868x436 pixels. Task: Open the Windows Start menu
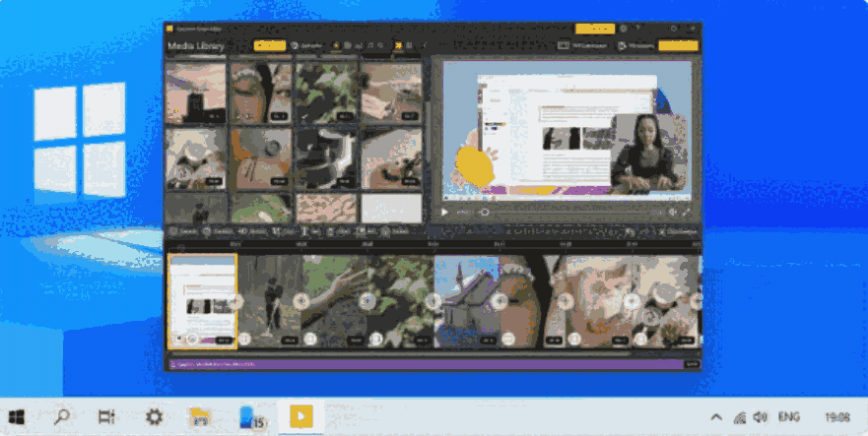point(17,417)
